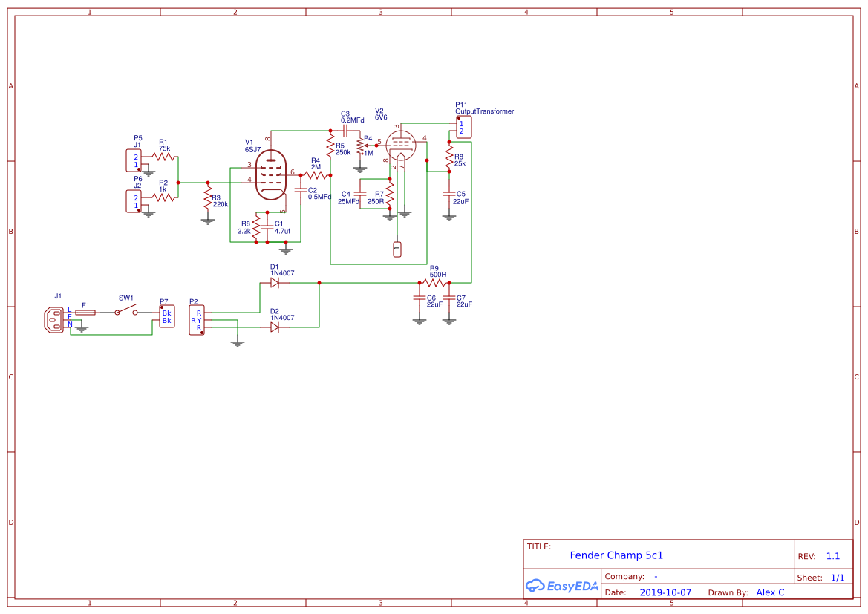
Task: Select the SW1 power switch symbol
Action: pos(126,310)
